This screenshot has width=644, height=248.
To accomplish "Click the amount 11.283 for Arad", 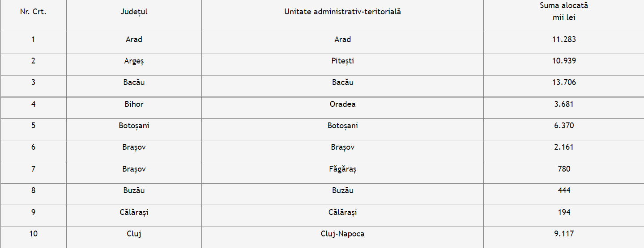I will (x=563, y=39).
